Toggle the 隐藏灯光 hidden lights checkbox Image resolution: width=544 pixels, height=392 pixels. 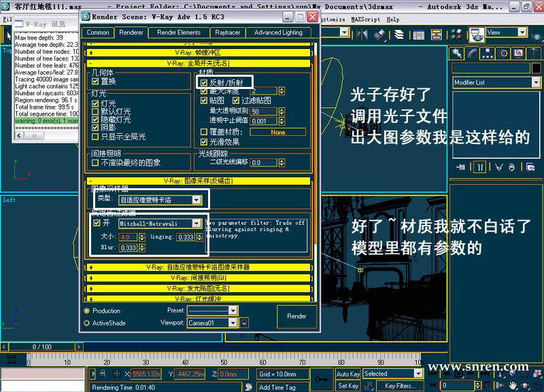pos(95,119)
